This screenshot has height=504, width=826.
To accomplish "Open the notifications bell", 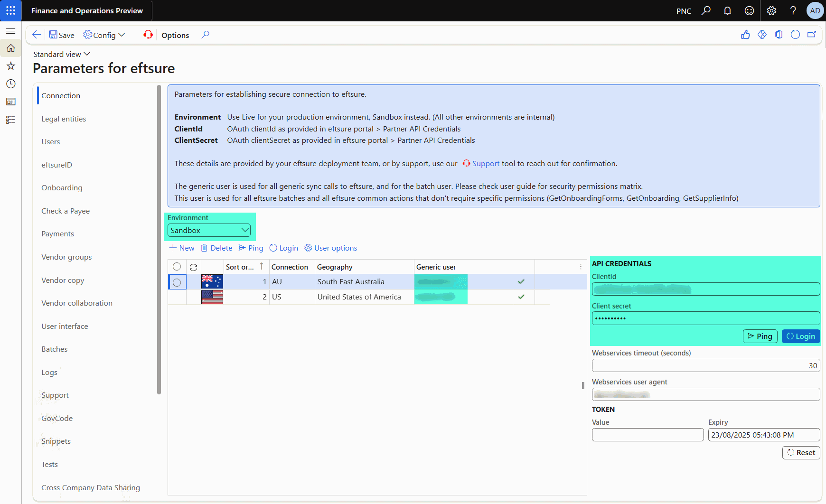I will tap(727, 10).
